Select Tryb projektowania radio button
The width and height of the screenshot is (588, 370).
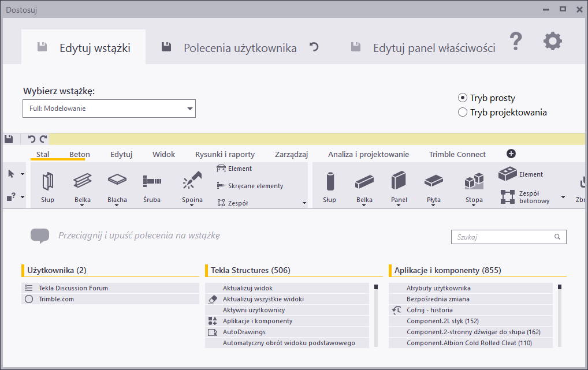click(x=463, y=113)
